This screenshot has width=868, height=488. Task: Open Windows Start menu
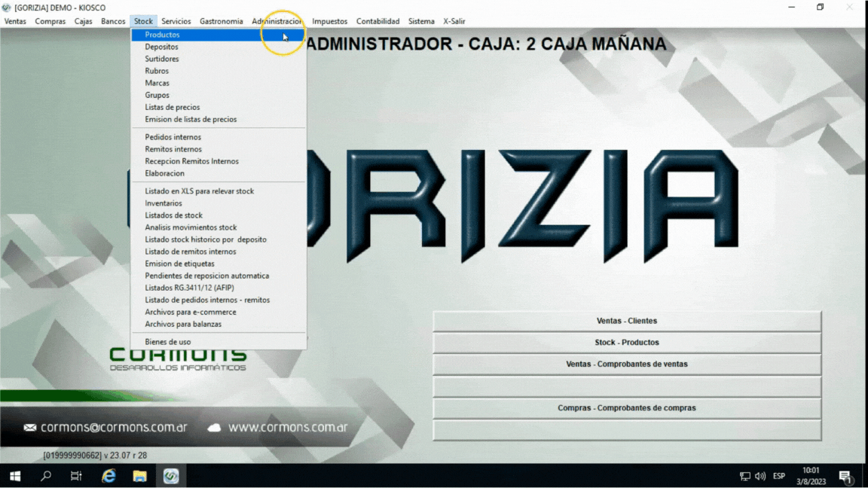click(15, 476)
